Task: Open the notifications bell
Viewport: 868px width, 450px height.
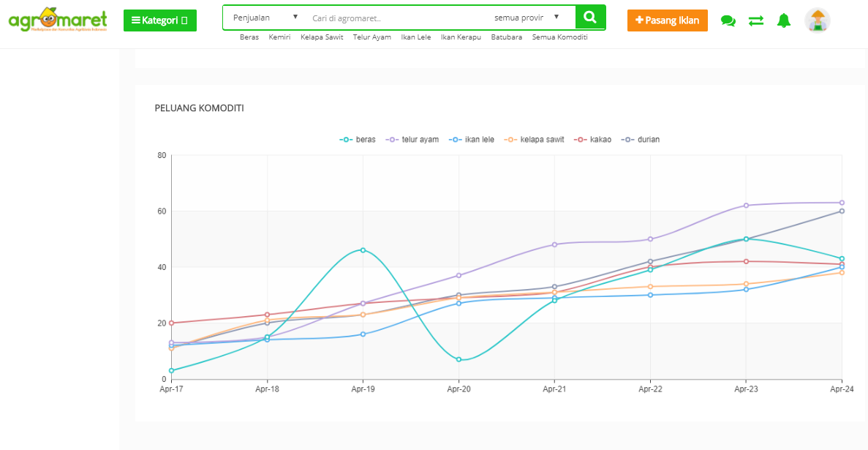Action: 784,20
